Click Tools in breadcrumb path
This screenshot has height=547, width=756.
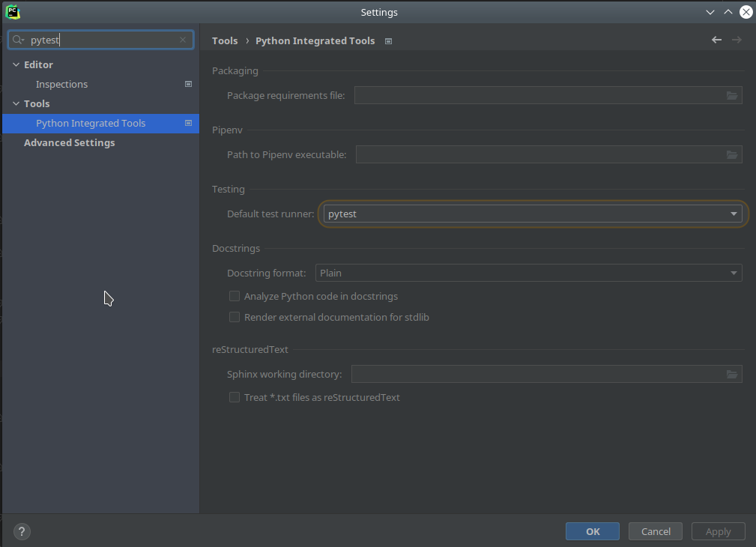tap(225, 41)
